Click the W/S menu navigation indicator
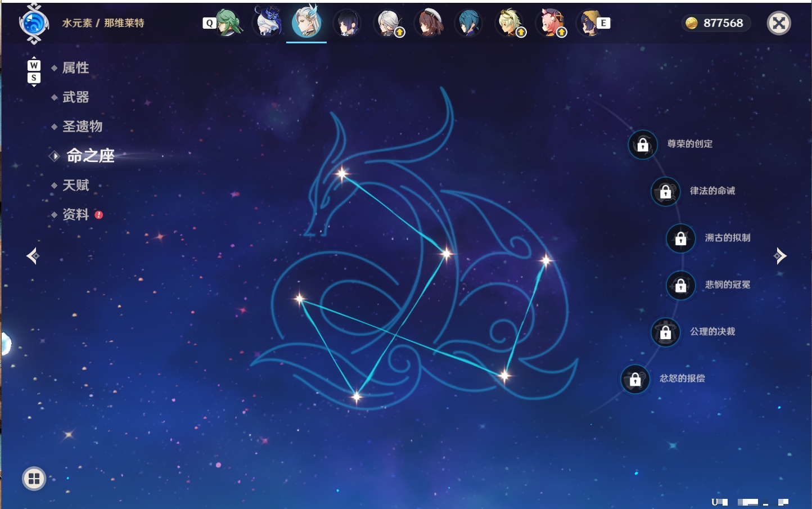 34,71
